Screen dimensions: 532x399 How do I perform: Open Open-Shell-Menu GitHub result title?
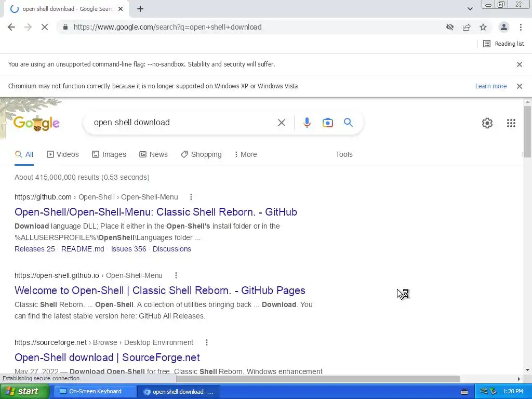point(156,212)
